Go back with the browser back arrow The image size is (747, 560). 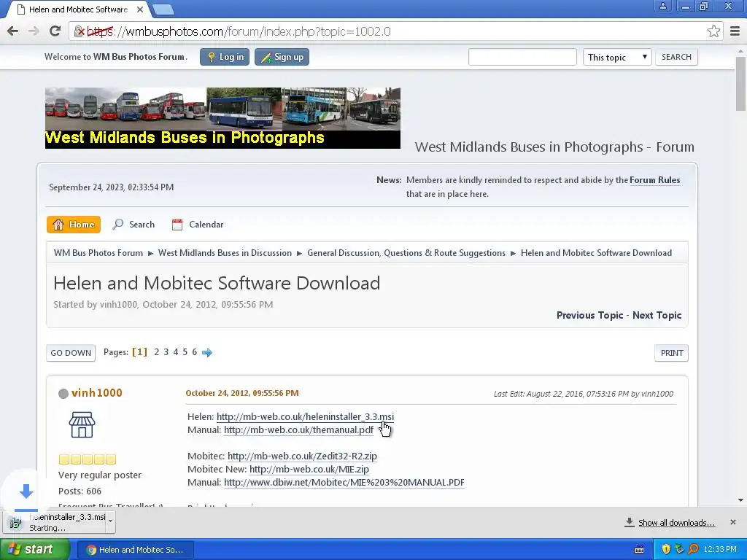(x=13, y=31)
